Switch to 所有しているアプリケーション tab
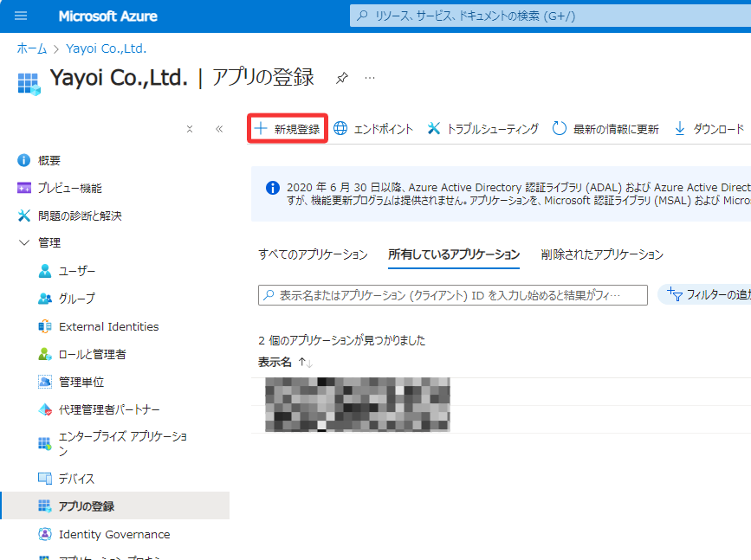 point(454,254)
